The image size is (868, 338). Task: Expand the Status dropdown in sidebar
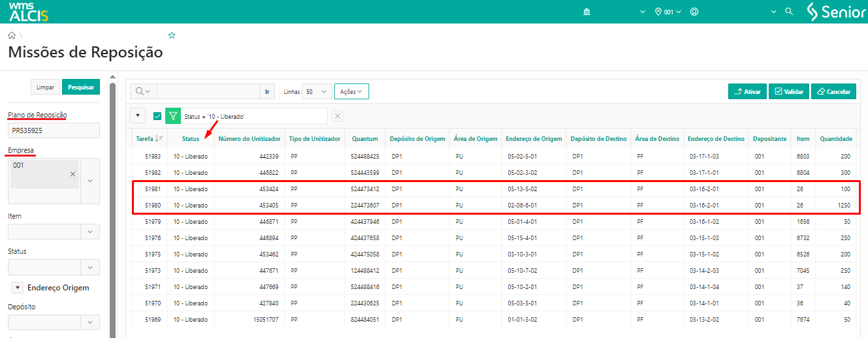[x=90, y=267]
